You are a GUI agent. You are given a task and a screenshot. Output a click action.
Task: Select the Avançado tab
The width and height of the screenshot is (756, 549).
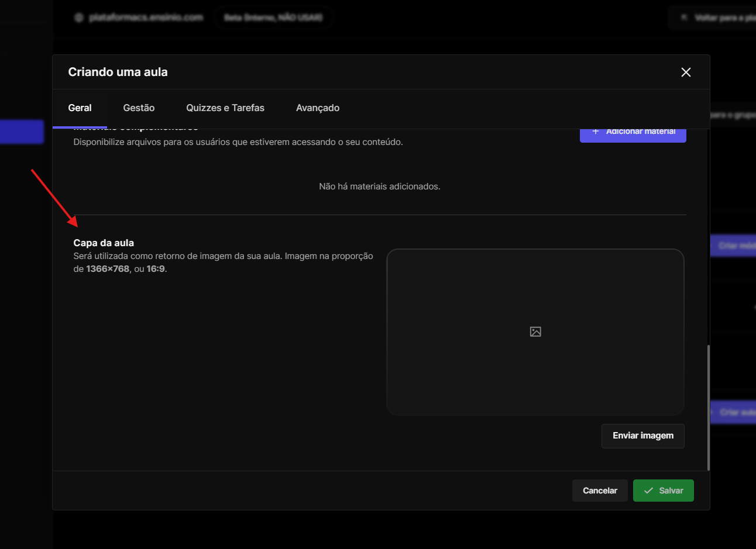(318, 108)
